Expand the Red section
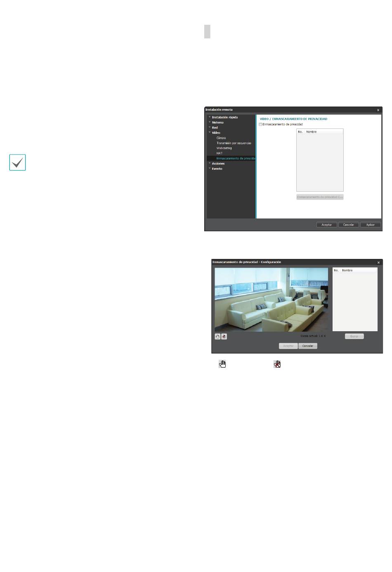This screenshot has width=392, height=572. tap(210, 128)
